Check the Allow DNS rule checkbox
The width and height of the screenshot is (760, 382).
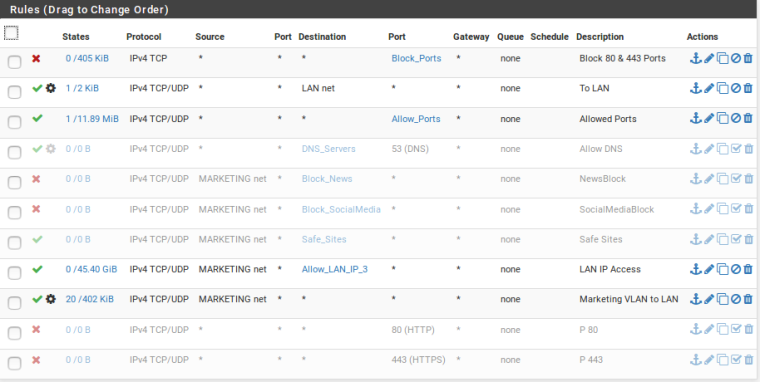coord(15,152)
